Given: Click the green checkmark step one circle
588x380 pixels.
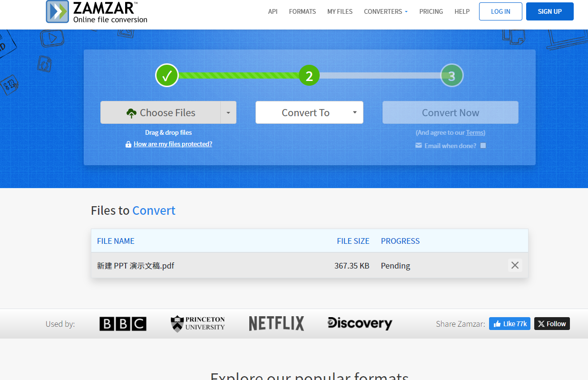Looking at the screenshot, I should pos(167,75).
